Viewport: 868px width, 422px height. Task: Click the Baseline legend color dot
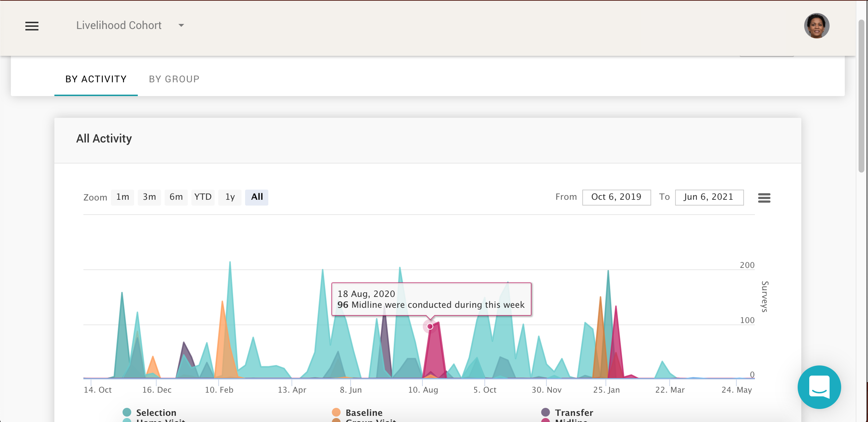(x=336, y=412)
